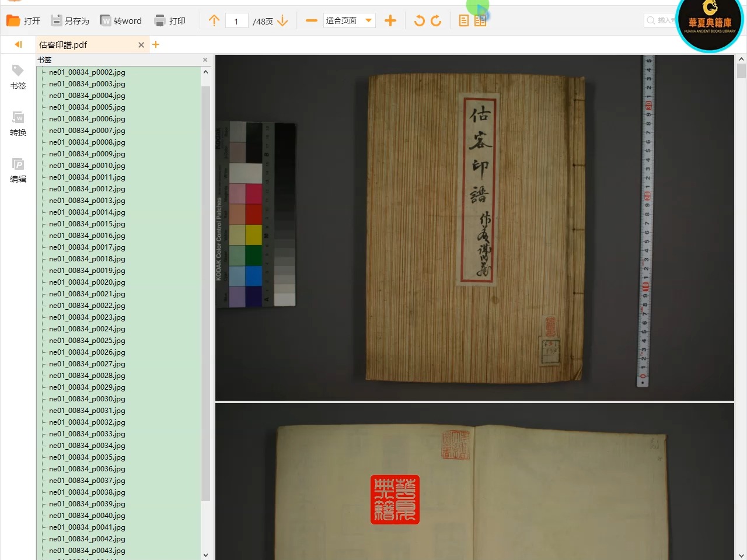
Task: Select bookmark ne01_00834_p0002.jpg
Action: pyautogui.click(x=87, y=72)
